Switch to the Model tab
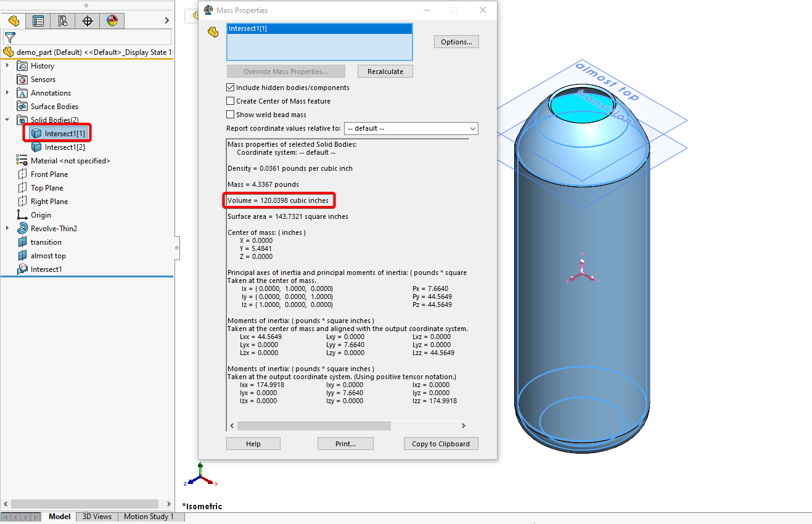This screenshot has width=812, height=524. coord(60,517)
